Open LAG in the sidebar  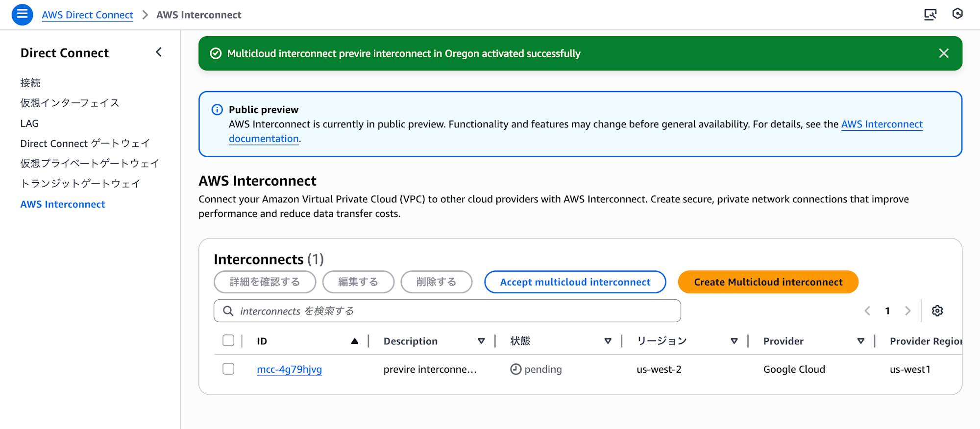coord(29,123)
